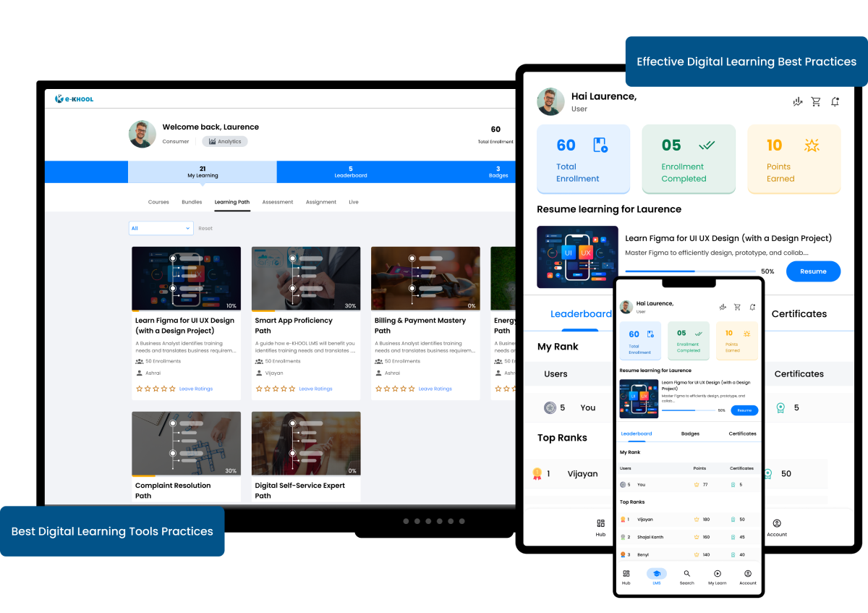
Task: Tap the cart icon on the phone
Action: [737, 307]
